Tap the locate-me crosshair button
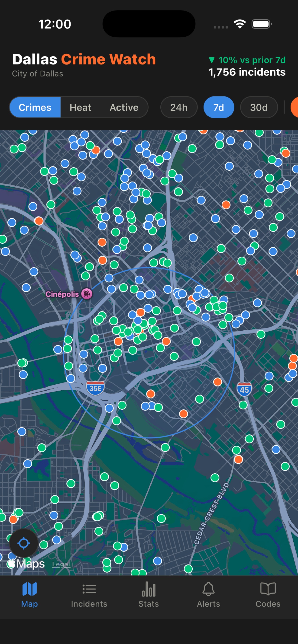The height and width of the screenshot is (644, 298). [x=23, y=543]
